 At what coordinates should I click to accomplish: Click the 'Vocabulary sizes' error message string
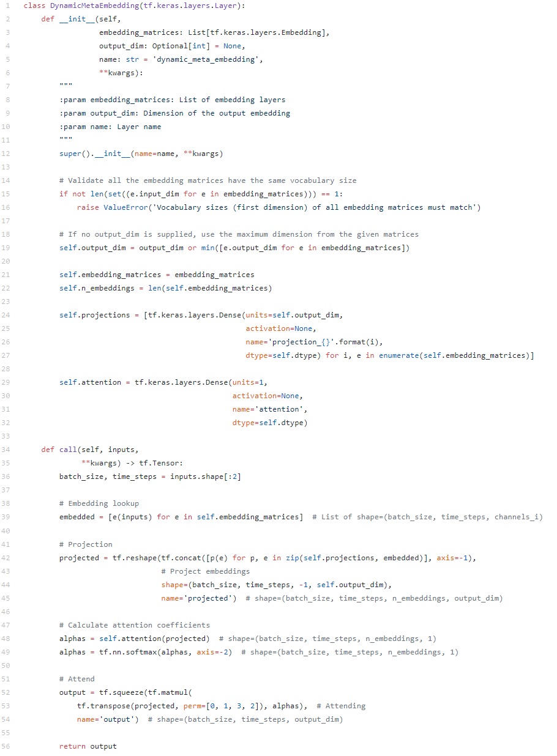pos(313,207)
